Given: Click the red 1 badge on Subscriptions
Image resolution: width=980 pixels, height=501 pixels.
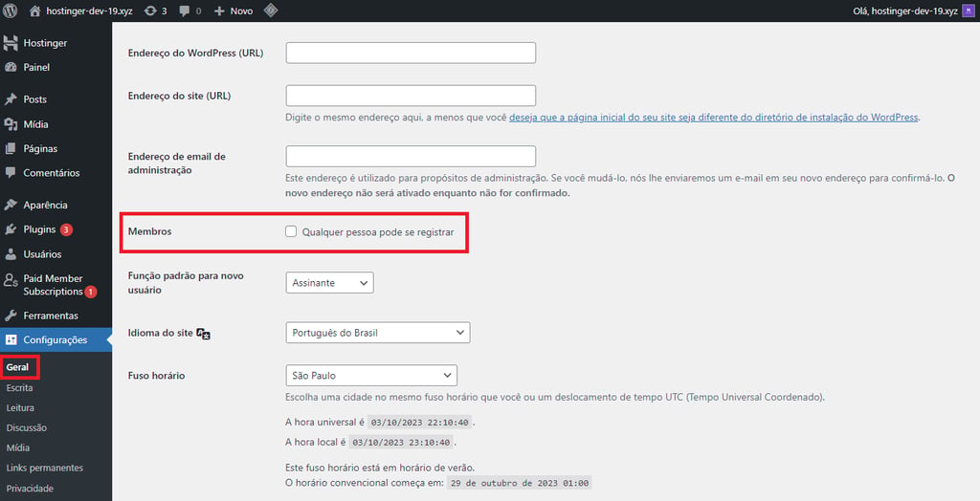Looking at the screenshot, I should (91, 292).
